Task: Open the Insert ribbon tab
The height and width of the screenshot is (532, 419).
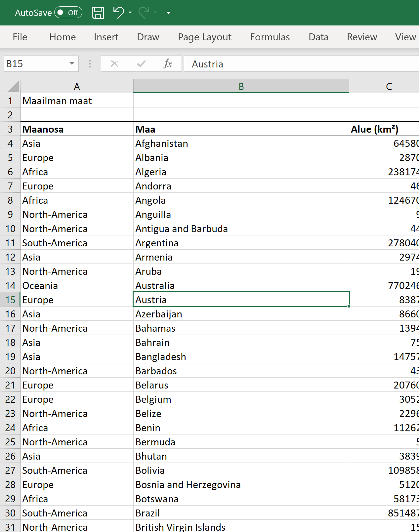Action: 106,37
